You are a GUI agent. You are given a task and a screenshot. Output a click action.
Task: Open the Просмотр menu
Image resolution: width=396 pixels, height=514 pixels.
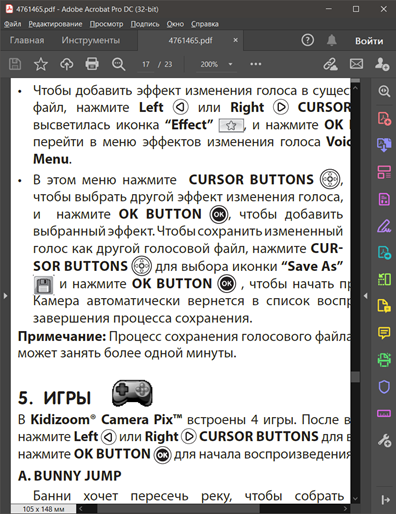pyautogui.click(x=106, y=24)
